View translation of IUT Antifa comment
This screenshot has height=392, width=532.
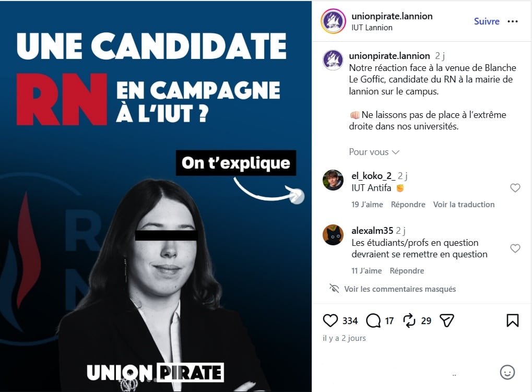tap(464, 205)
